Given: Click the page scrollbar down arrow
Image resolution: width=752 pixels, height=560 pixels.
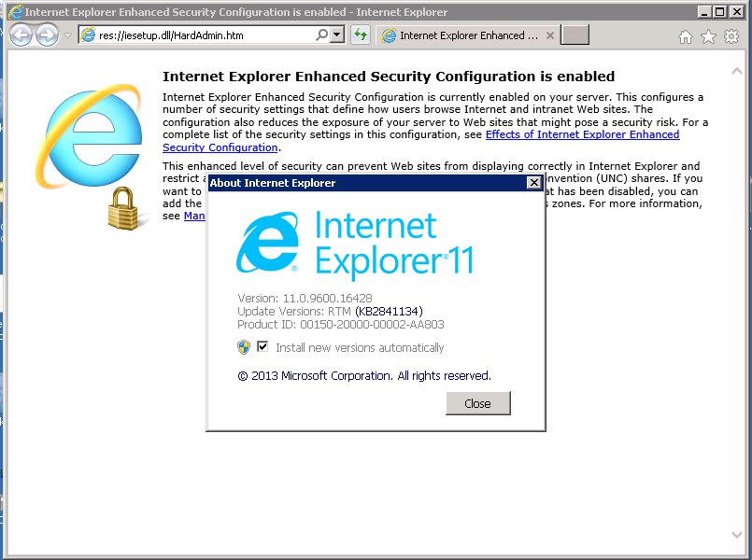Looking at the screenshot, I should pyautogui.click(x=737, y=535).
